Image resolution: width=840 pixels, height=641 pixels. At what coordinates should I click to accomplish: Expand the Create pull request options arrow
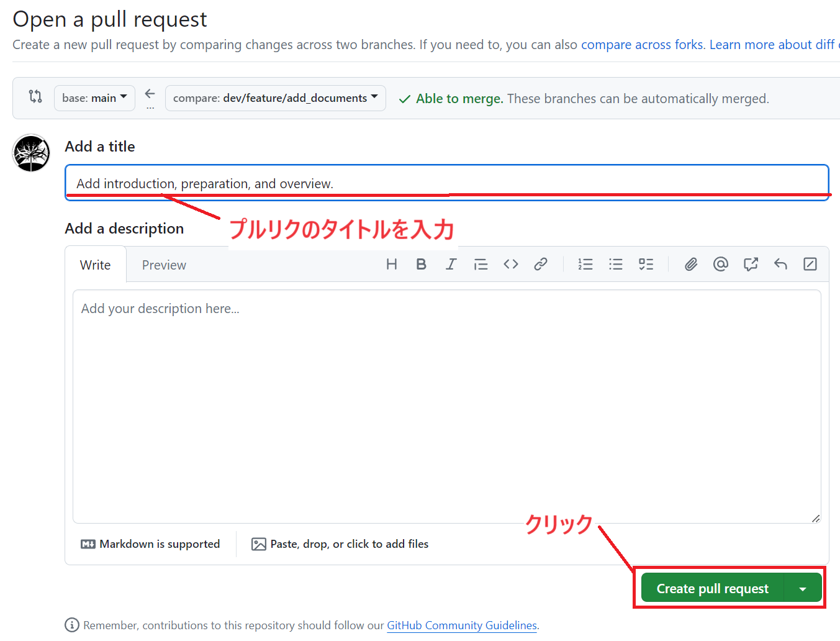pyautogui.click(x=803, y=588)
